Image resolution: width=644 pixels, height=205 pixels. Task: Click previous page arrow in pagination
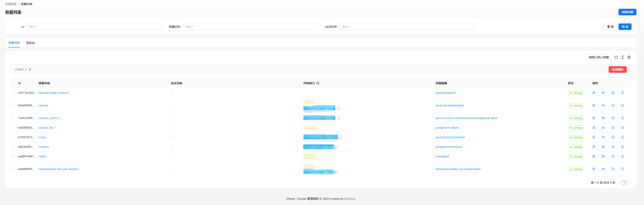pyautogui.click(x=619, y=183)
